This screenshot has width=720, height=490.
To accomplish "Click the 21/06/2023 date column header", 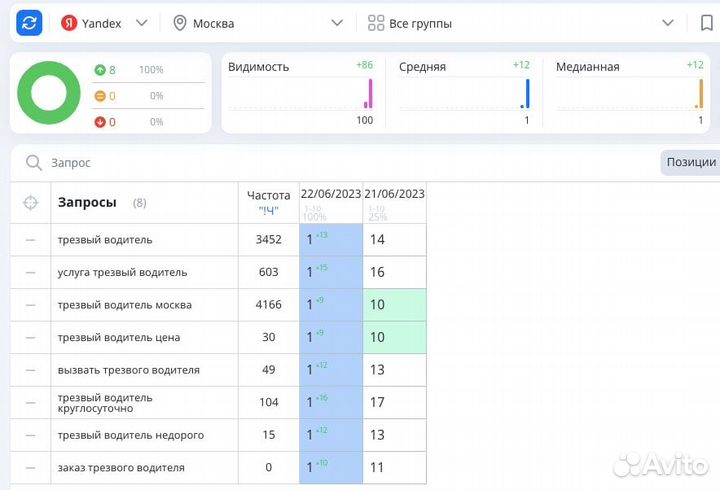I will 394,194.
